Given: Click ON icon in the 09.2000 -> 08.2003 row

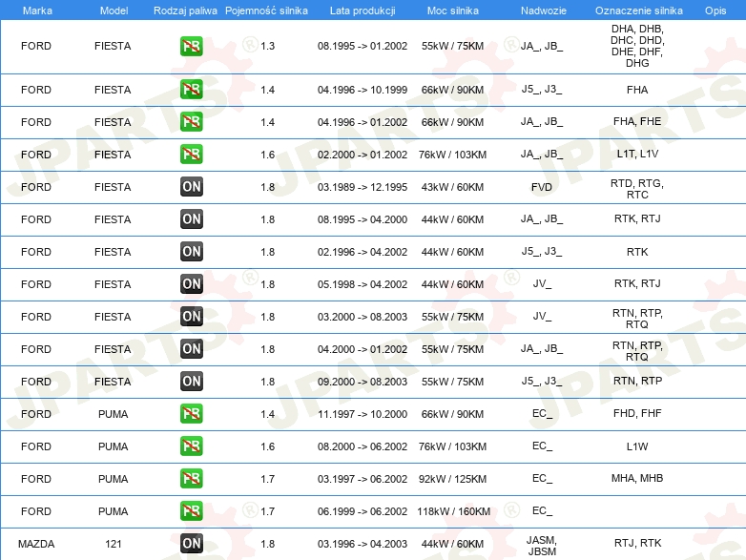Looking at the screenshot, I should pos(191,381).
